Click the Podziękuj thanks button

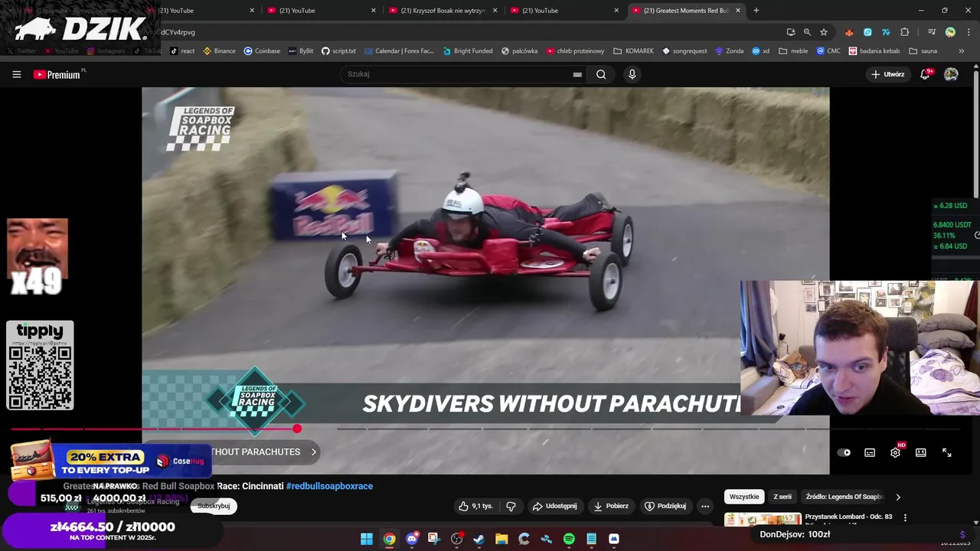(665, 506)
